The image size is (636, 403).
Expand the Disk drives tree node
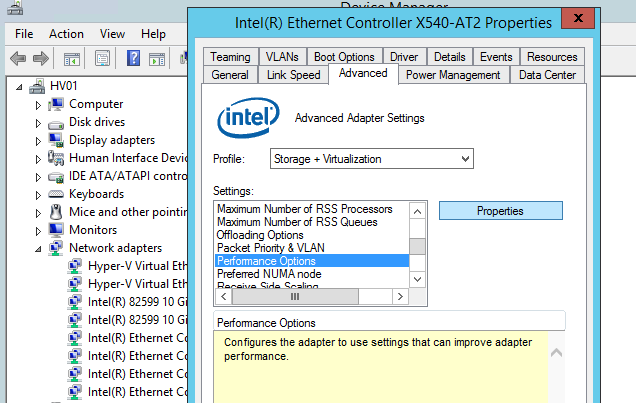coord(38,123)
